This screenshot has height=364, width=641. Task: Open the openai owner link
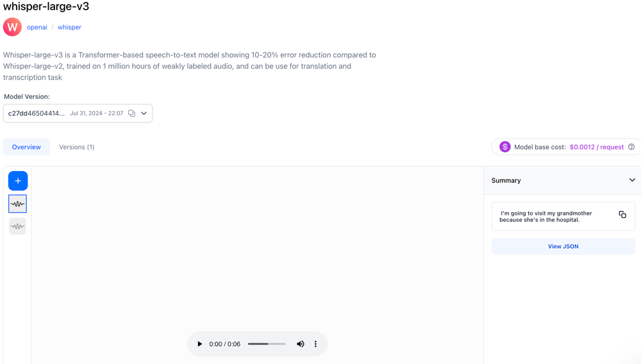pyautogui.click(x=37, y=27)
